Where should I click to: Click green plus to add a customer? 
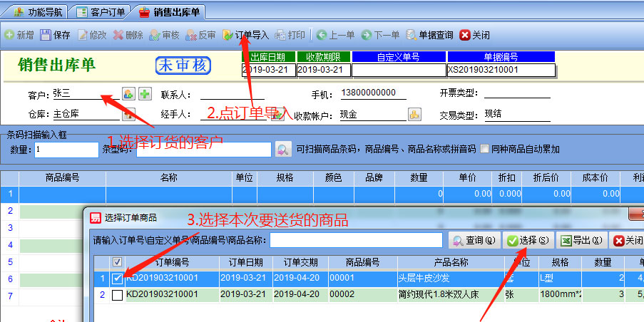[x=145, y=94]
